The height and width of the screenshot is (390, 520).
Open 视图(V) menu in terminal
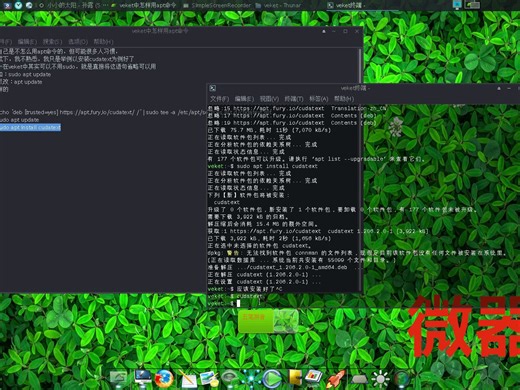coord(269,99)
